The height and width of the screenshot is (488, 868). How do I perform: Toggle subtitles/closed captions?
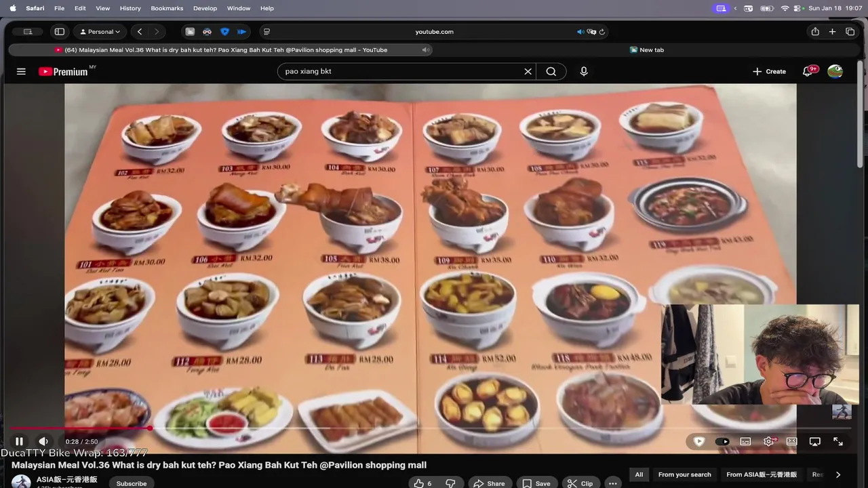(x=745, y=441)
